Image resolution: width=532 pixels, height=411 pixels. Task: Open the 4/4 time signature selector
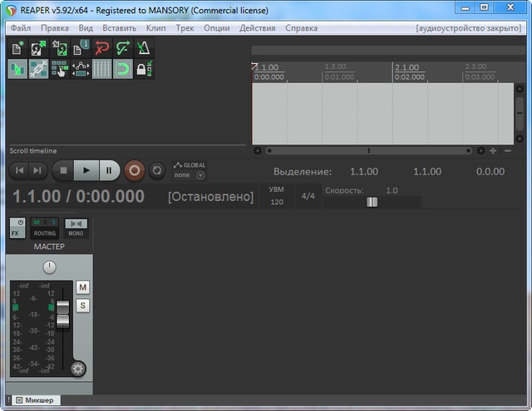308,197
